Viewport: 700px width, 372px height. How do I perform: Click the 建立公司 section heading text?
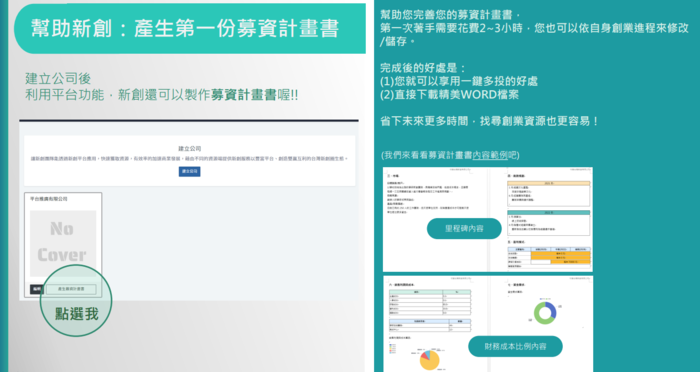pos(189,148)
